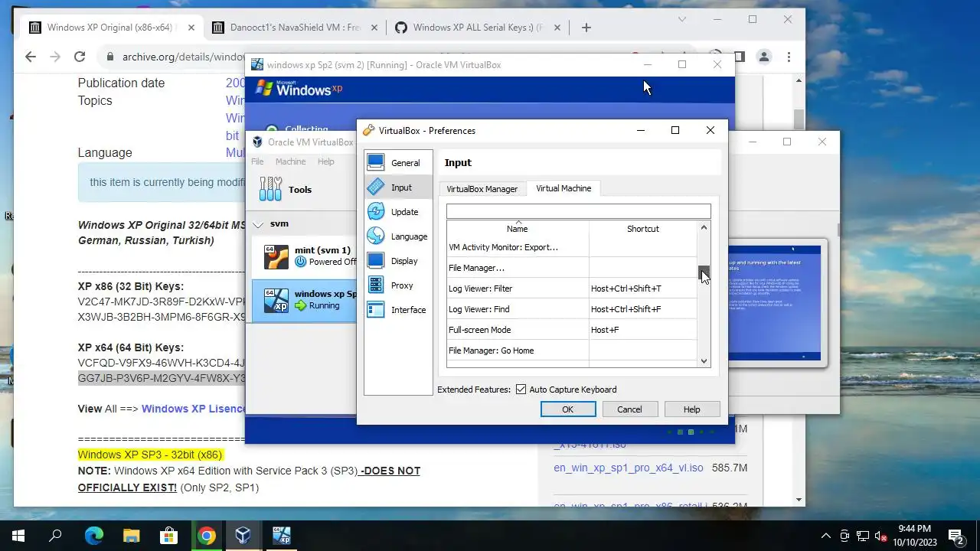The image size is (980, 551).
Task: Select VM Activity Monitor: Export row
Action: pos(572,247)
